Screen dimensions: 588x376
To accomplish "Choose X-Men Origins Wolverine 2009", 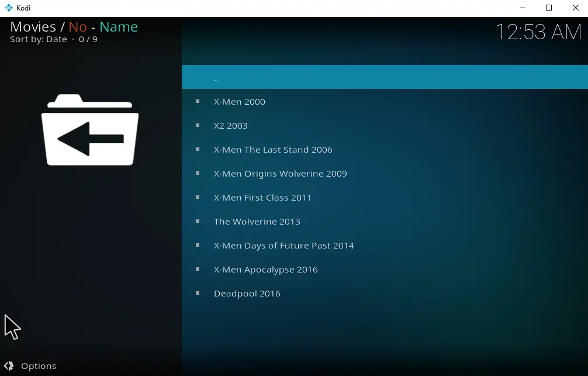I will coord(385,173).
